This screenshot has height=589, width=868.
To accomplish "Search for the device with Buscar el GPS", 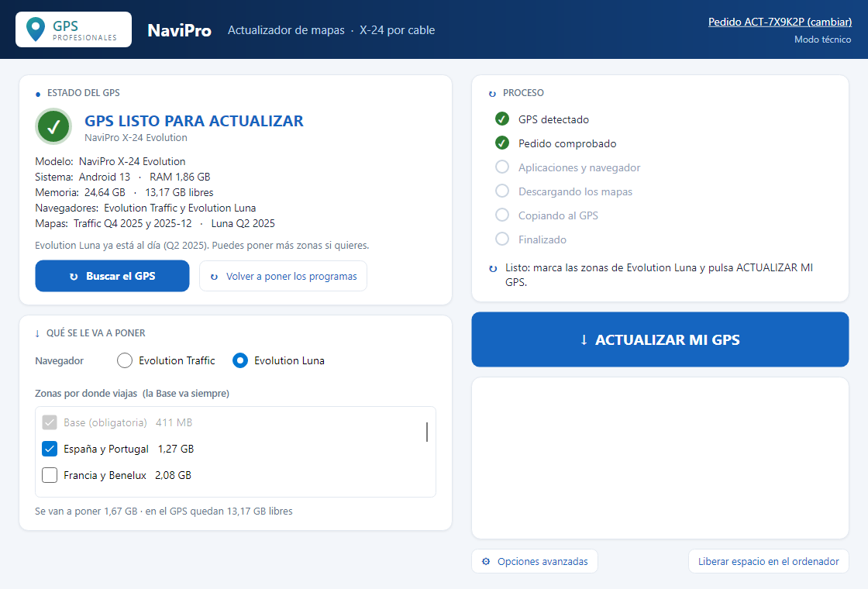I will [x=112, y=276].
